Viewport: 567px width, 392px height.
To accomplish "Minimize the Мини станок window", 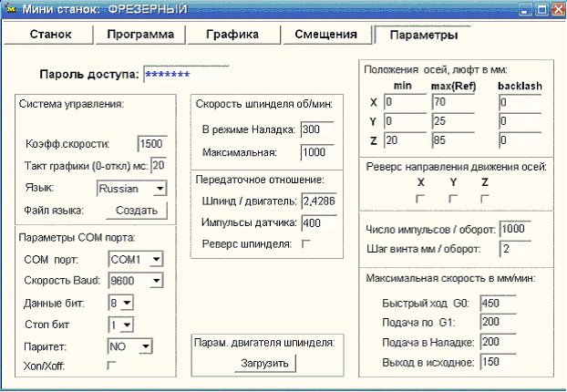I will [525, 9].
